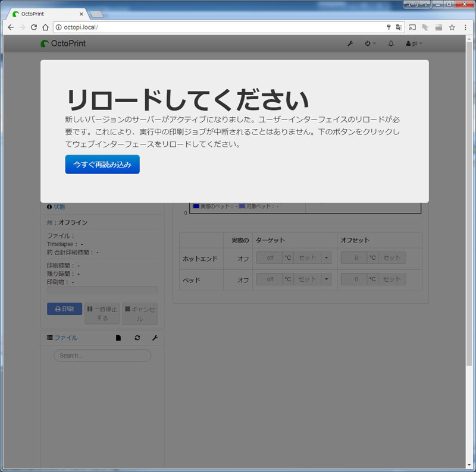The image size is (476, 472).
Task: Bookmark this page with star icon
Action: coord(452,27)
